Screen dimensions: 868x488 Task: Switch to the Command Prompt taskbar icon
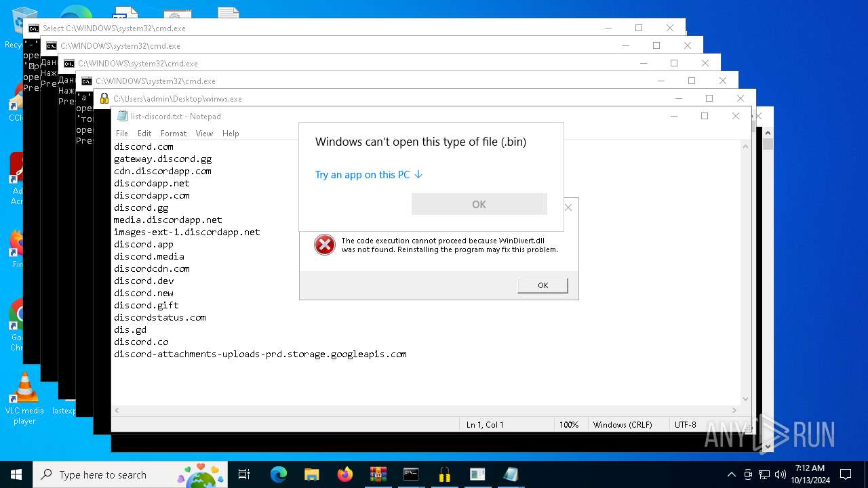(411, 474)
